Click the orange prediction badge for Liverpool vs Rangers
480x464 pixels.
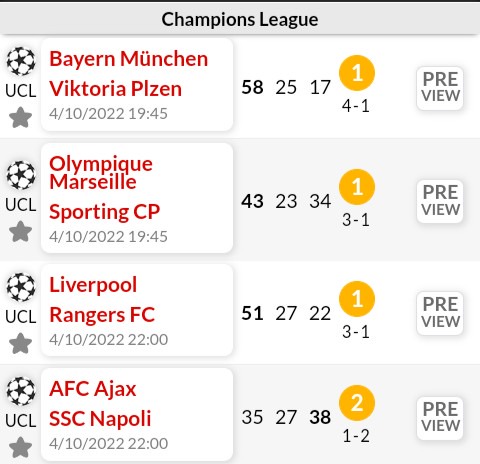[357, 299]
